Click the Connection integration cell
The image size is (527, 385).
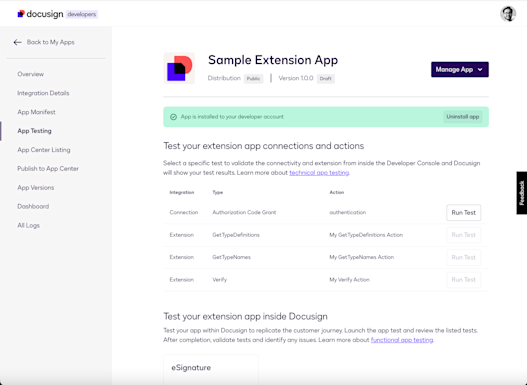click(184, 212)
